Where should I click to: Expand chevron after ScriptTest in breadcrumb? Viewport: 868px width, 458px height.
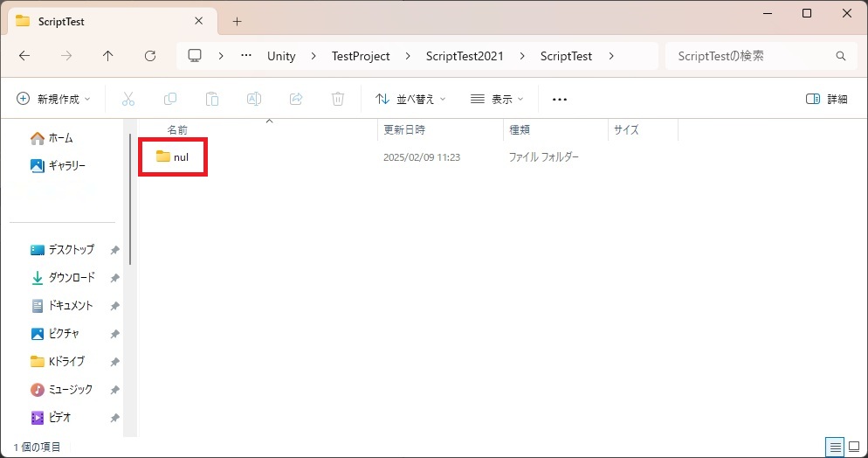pos(611,56)
